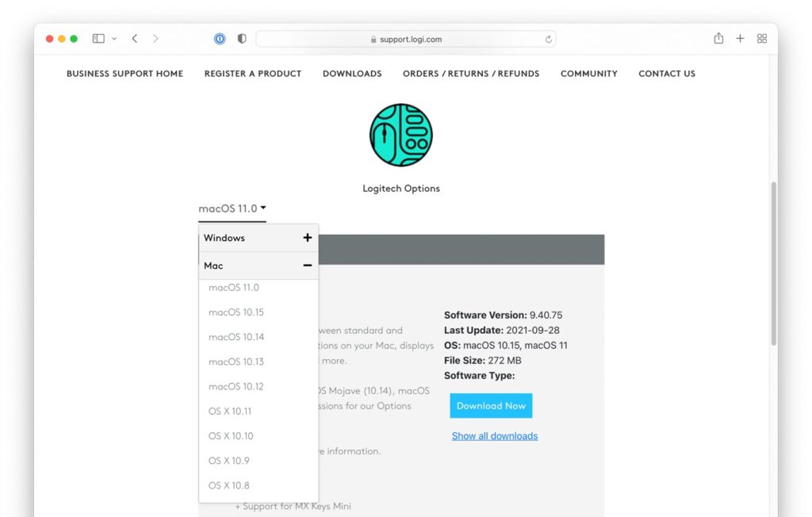This screenshot has height=517, width=812.
Task: Collapse the Mac section with minus
Action: [308, 266]
